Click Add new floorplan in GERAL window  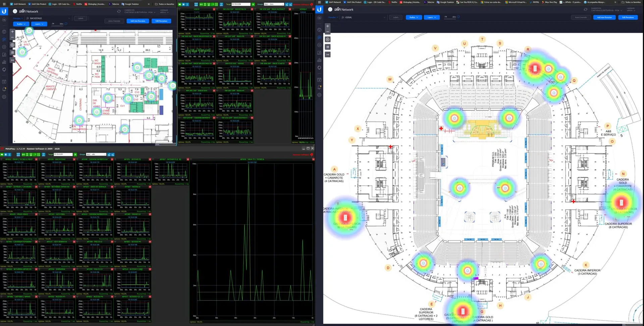coord(604,17)
